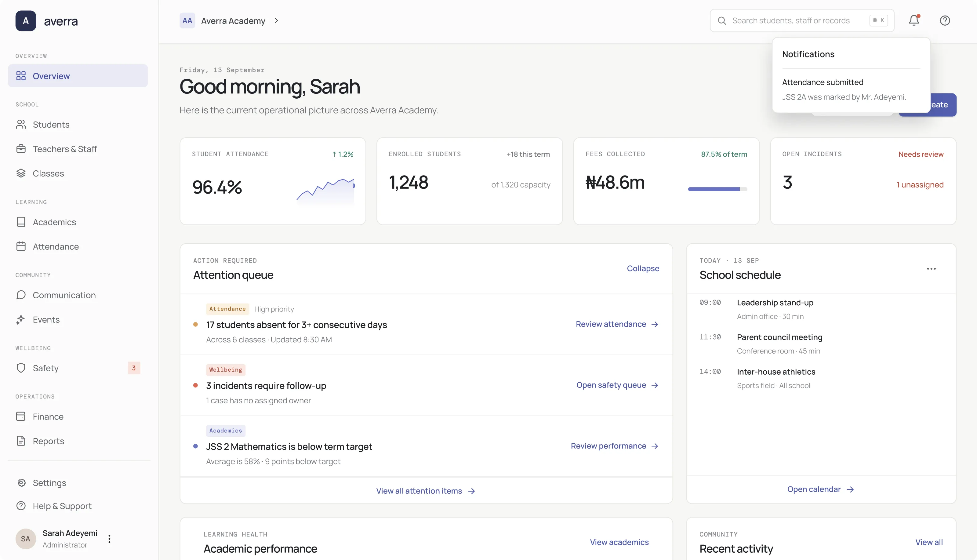Click the Help & Support icon in the sidebar

[x=21, y=506]
